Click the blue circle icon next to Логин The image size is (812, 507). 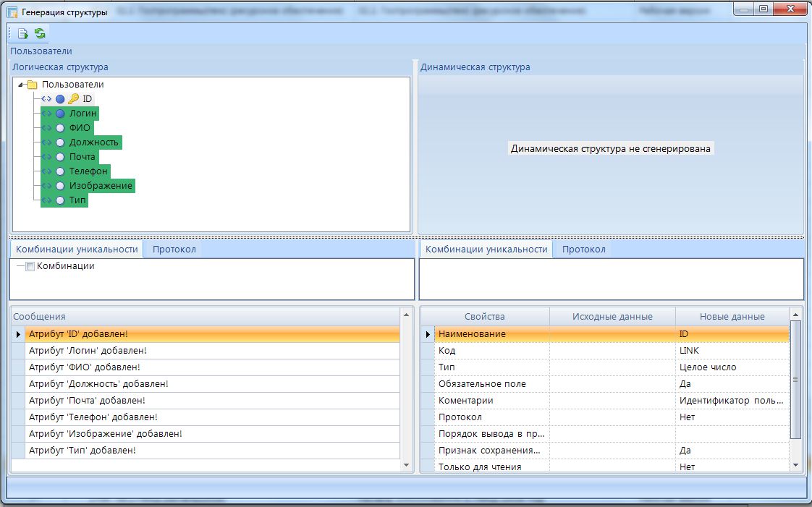click(60, 114)
